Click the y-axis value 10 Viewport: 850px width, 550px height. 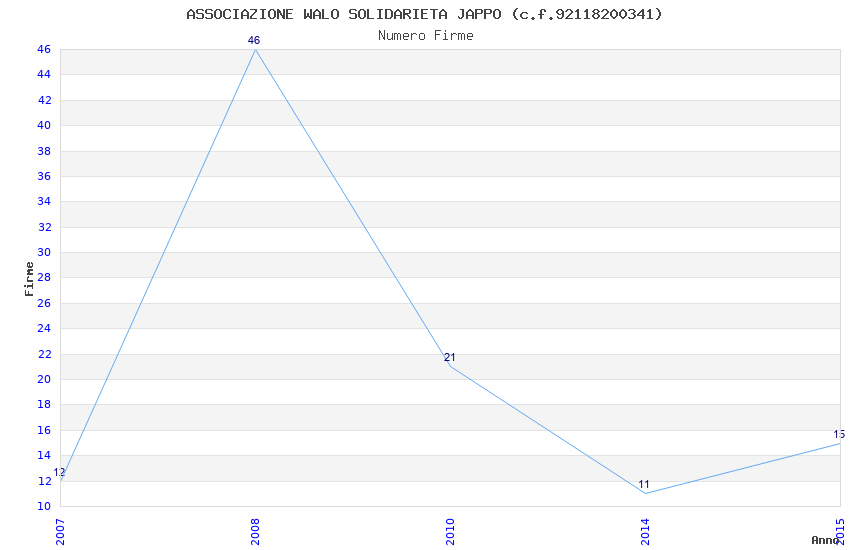click(x=44, y=506)
